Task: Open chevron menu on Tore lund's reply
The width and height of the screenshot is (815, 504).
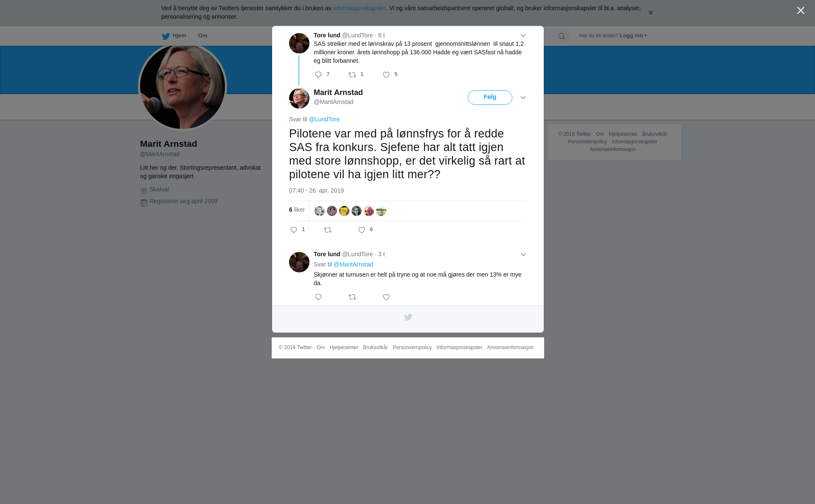Action: coord(523,255)
